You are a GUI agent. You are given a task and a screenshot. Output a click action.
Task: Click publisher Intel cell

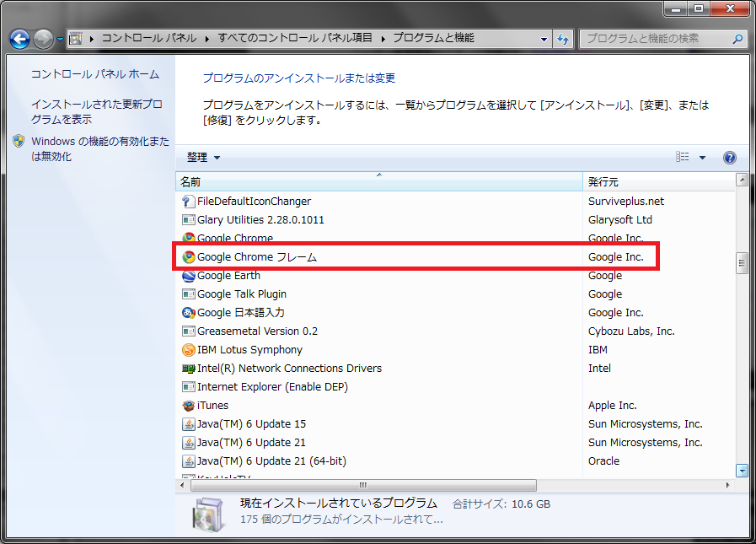tap(599, 369)
